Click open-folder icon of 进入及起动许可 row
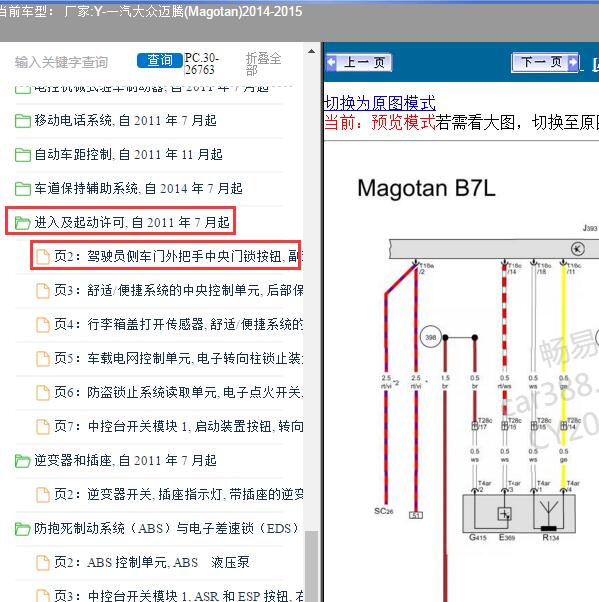This screenshot has width=599, height=602. point(23,223)
